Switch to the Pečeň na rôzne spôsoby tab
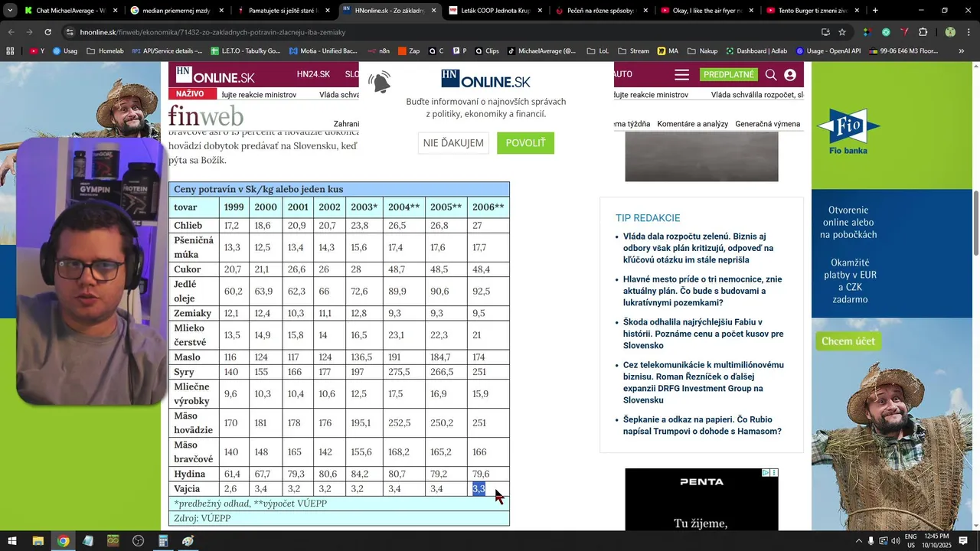The image size is (980, 551). click(601, 11)
